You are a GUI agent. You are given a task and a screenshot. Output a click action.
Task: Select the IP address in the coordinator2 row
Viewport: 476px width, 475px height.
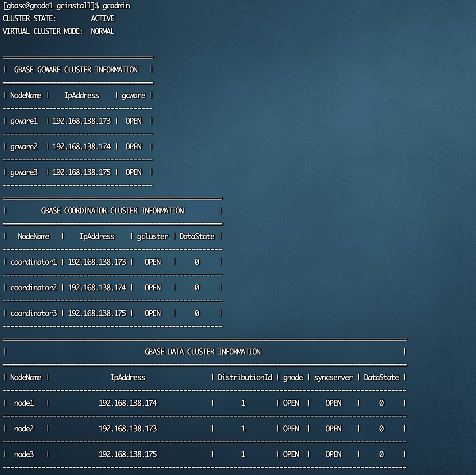click(x=97, y=288)
